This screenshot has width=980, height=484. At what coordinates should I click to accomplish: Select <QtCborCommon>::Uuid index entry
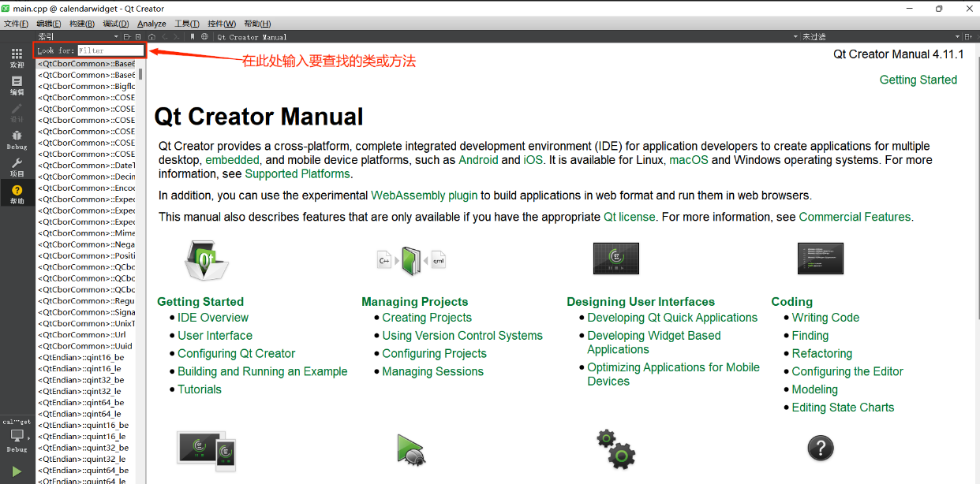point(85,346)
